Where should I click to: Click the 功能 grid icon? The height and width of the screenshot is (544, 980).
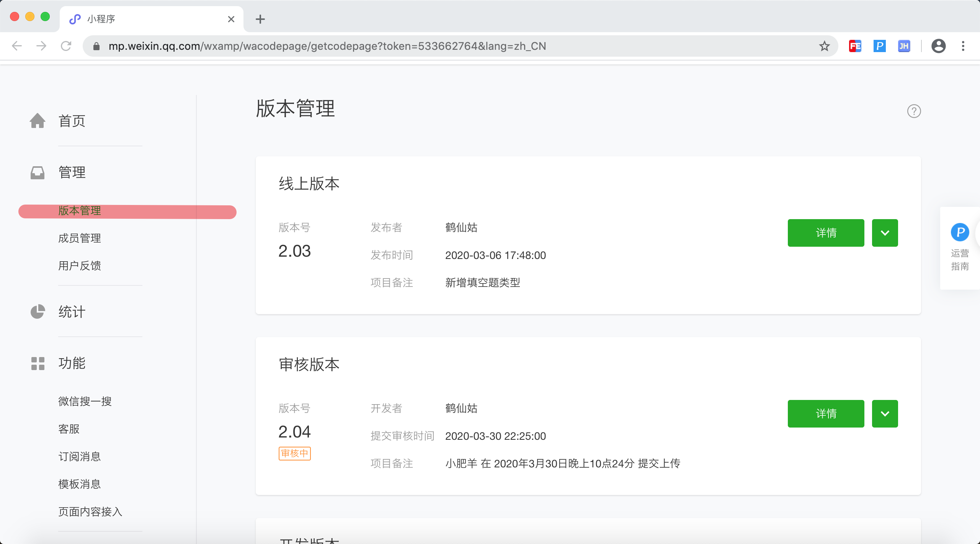click(x=38, y=363)
